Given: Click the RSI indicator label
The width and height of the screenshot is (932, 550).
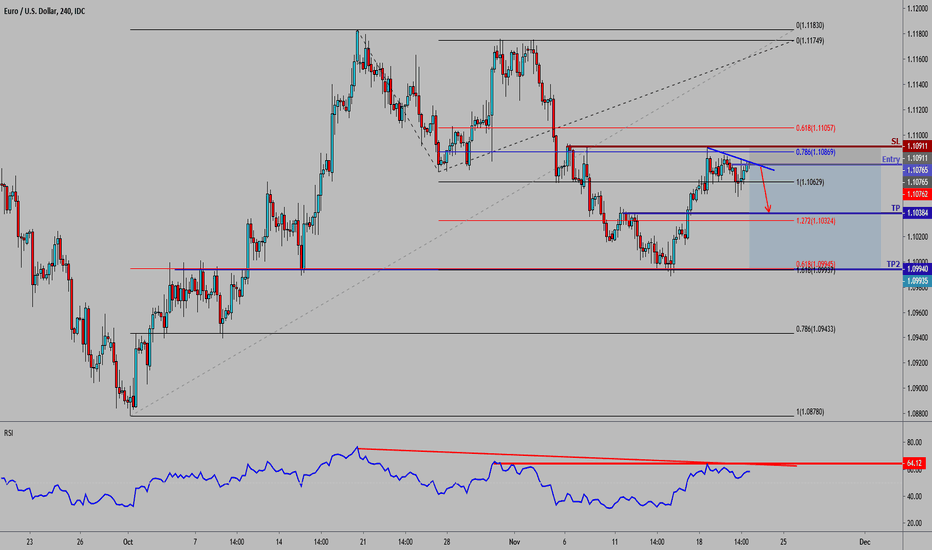Looking at the screenshot, I should pos(9,435).
